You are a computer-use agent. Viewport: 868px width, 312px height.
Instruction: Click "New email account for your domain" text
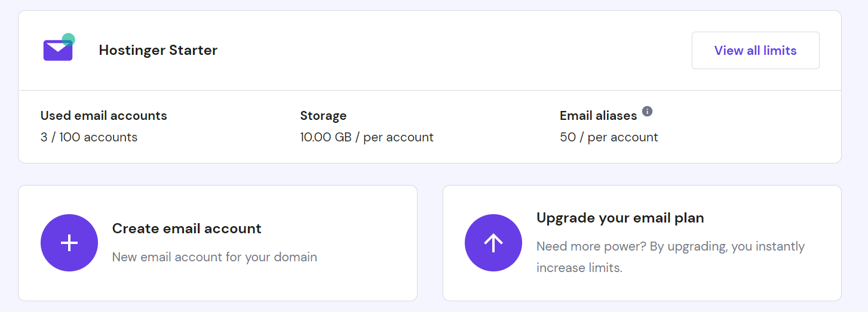coord(214,257)
